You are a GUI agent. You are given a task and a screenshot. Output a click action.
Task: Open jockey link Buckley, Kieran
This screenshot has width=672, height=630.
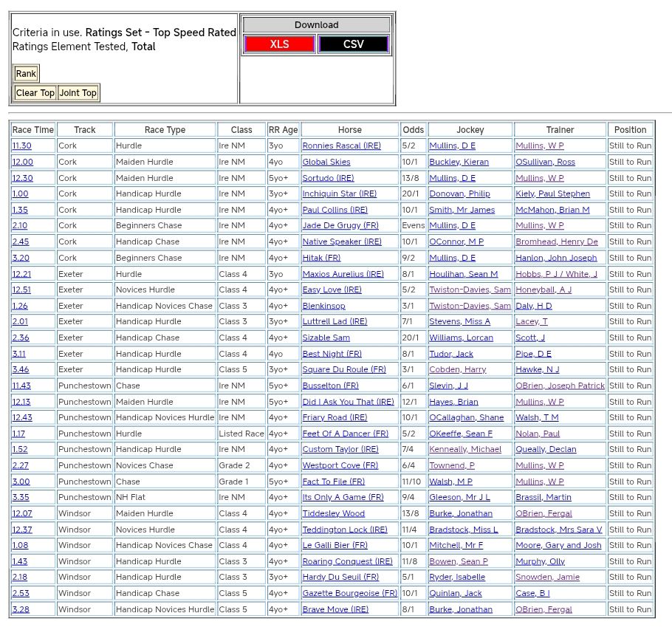click(x=459, y=162)
